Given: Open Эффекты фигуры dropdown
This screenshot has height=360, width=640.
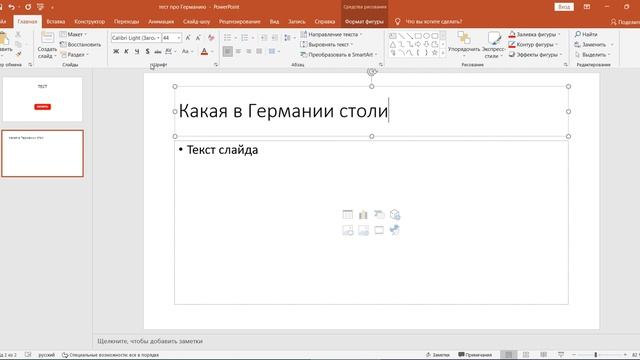Looking at the screenshot, I should point(536,54).
